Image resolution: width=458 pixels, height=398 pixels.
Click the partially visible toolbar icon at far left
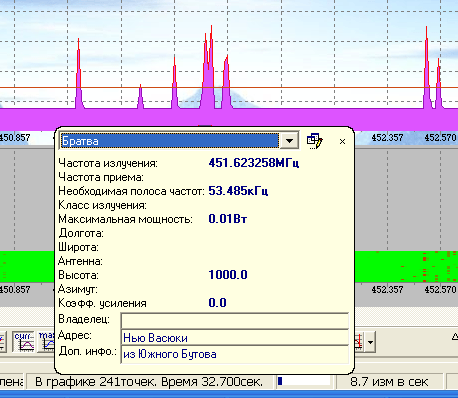pos(2,341)
